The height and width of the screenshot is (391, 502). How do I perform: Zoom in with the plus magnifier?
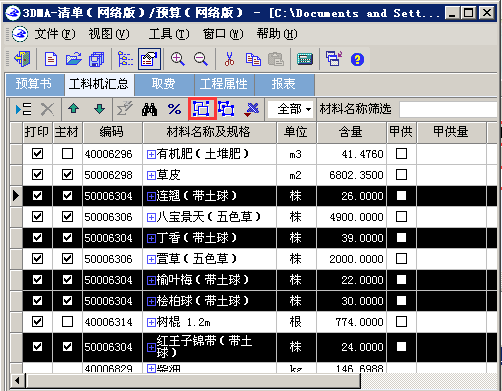(178, 59)
